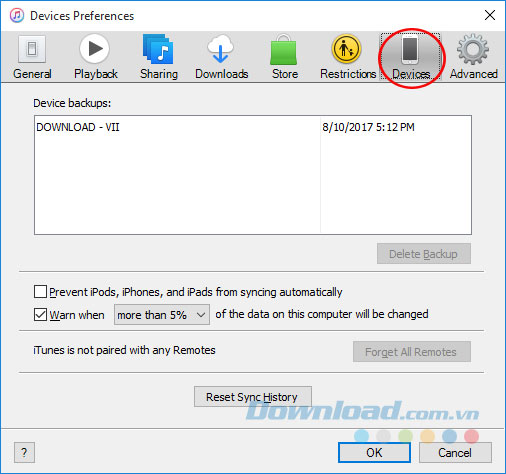Open the Downloads preferences tab
Image resolution: width=506 pixels, height=474 pixels.
click(x=221, y=57)
